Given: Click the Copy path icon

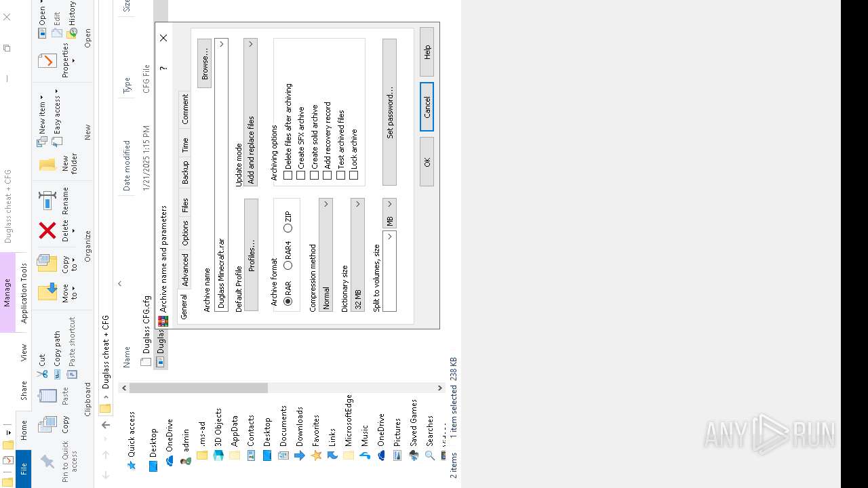Looking at the screenshot, I should coord(58,373).
